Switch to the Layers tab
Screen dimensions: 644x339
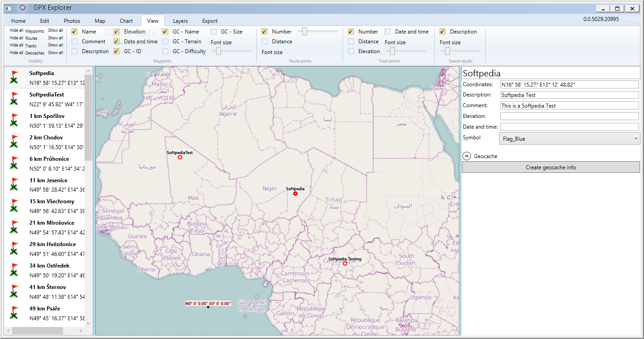(180, 21)
